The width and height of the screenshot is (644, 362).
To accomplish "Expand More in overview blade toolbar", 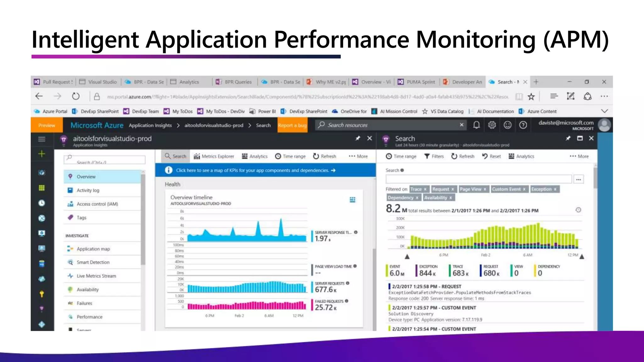I will click(358, 156).
